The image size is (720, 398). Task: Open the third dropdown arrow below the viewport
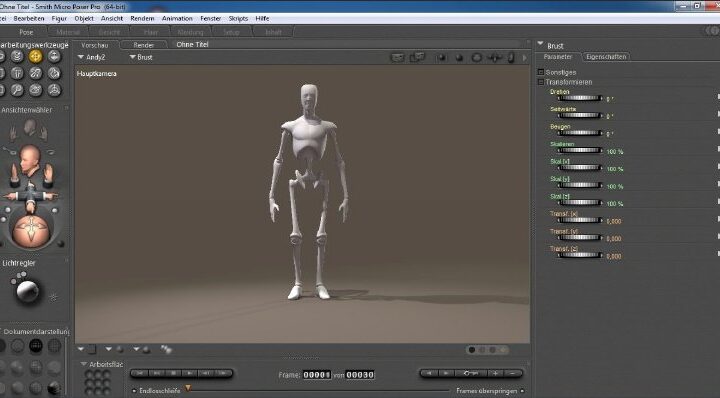136,349
